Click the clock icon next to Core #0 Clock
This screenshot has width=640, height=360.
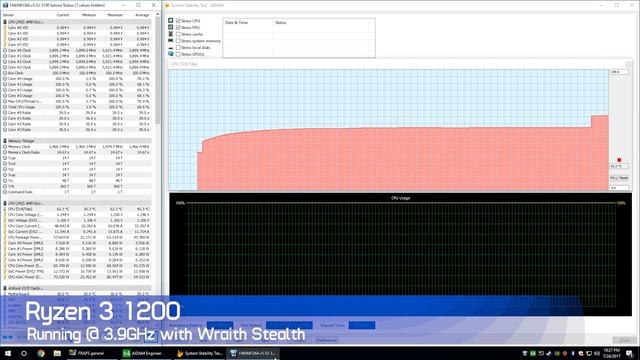(x=5, y=50)
